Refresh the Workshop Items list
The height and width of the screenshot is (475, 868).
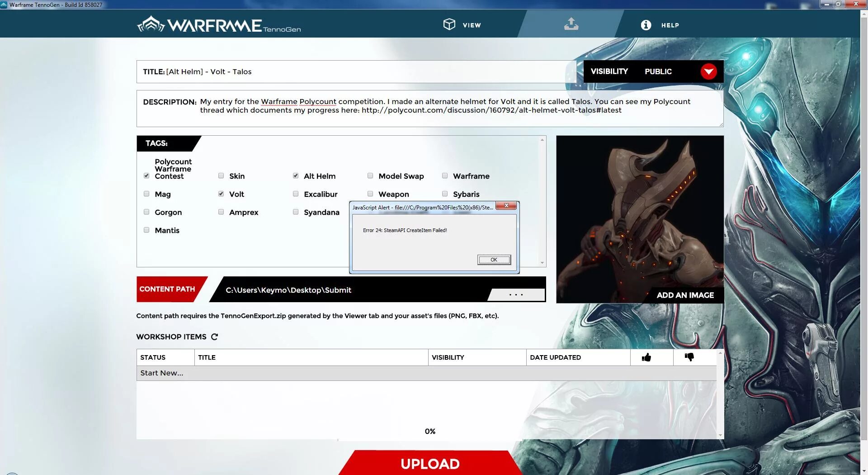(x=215, y=337)
